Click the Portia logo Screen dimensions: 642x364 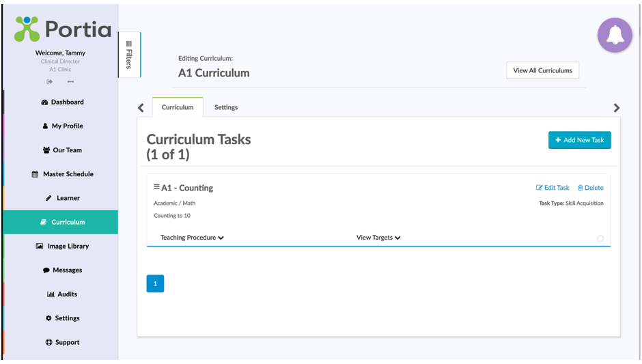pos(63,29)
